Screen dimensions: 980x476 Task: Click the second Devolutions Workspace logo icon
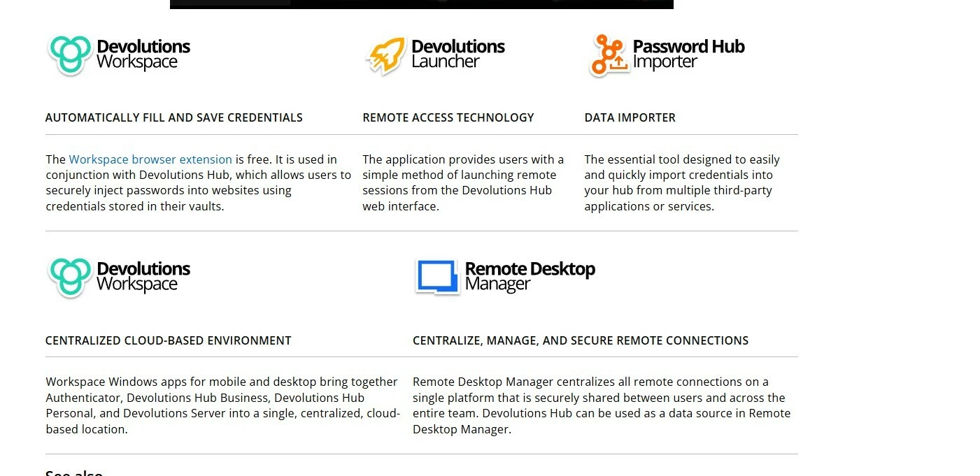tap(70, 277)
